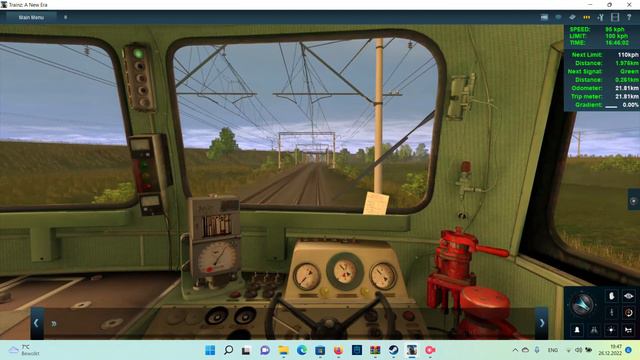Show hidden system tray icons
The image size is (640, 360).
pyautogui.click(x=515, y=350)
